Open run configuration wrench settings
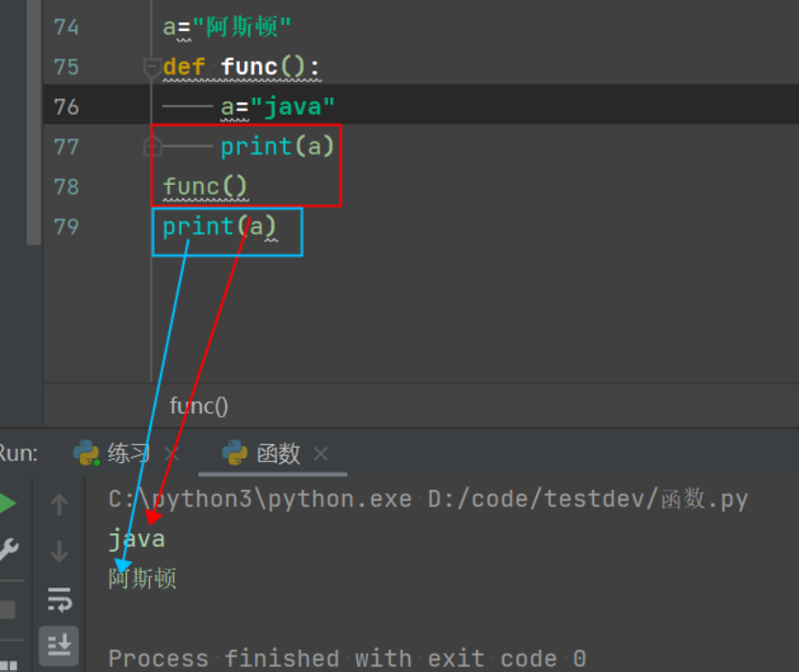 coord(7,551)
